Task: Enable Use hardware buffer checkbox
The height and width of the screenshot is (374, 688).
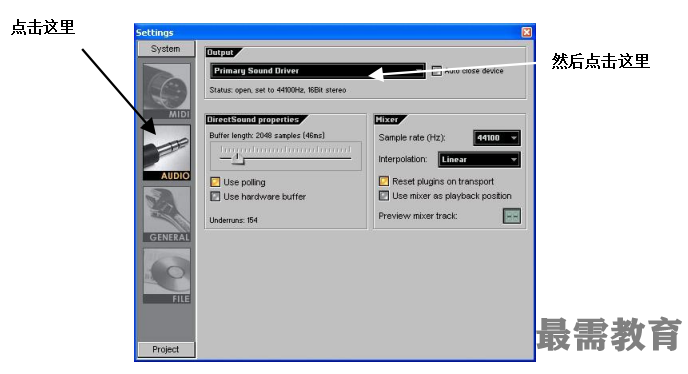Action: click(x=215, y=196)
